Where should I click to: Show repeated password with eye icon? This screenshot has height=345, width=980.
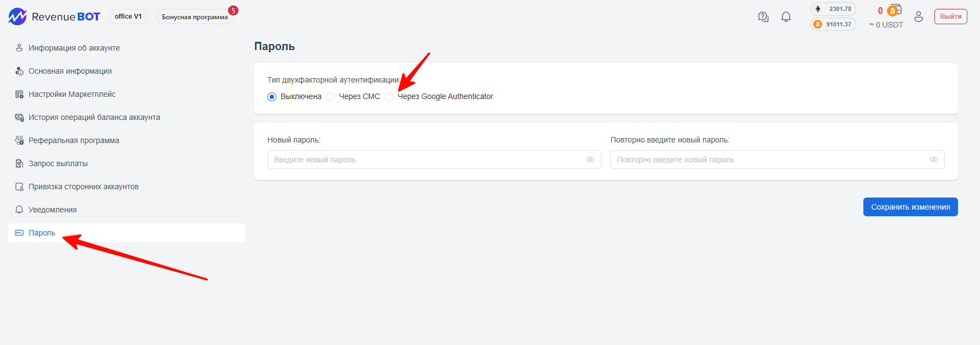934,160
